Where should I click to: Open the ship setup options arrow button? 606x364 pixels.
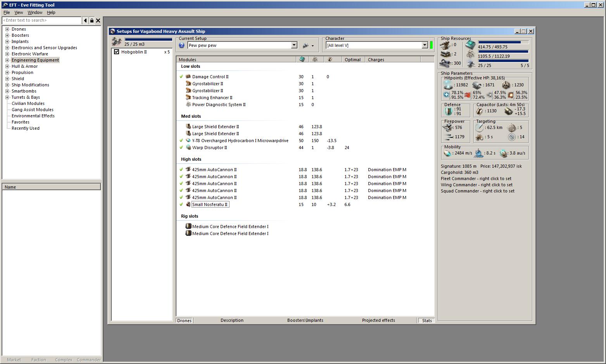pyautogui.click(x=312, y=46)
